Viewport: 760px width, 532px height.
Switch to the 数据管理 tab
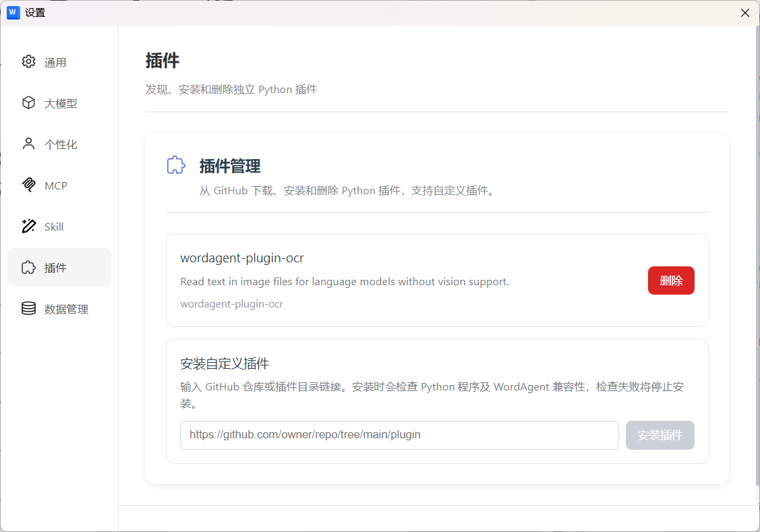[x=59, y=309]
